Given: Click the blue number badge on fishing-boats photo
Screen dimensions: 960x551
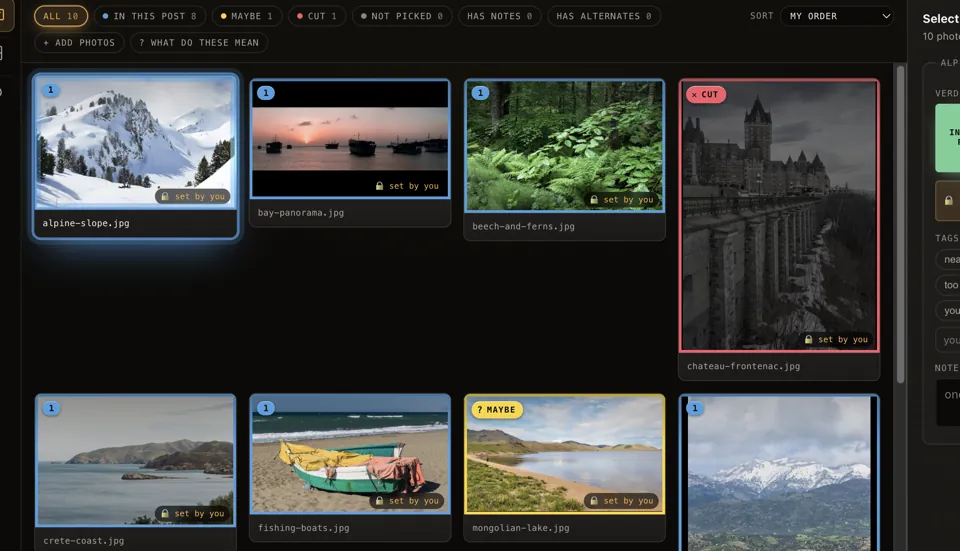Looking at the screenshot, I should tap(266, 408).
